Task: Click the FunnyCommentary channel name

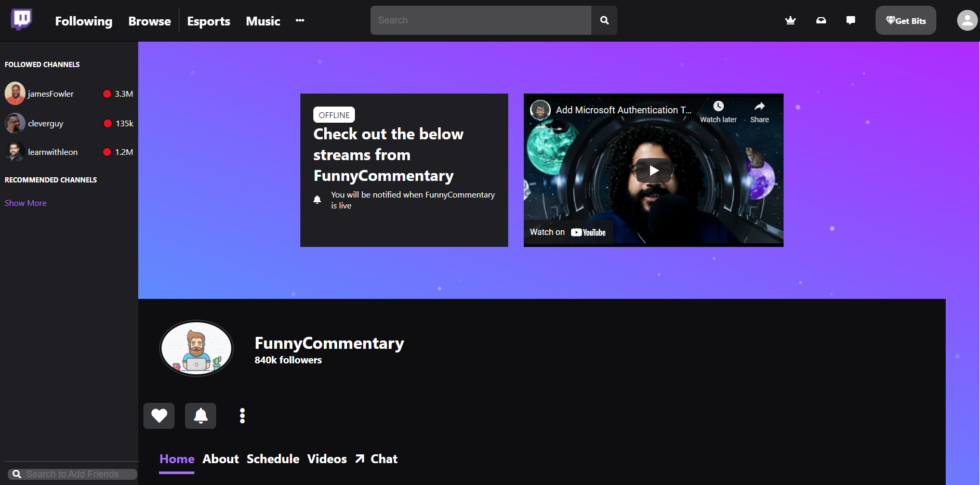Action: coord(329,343)
